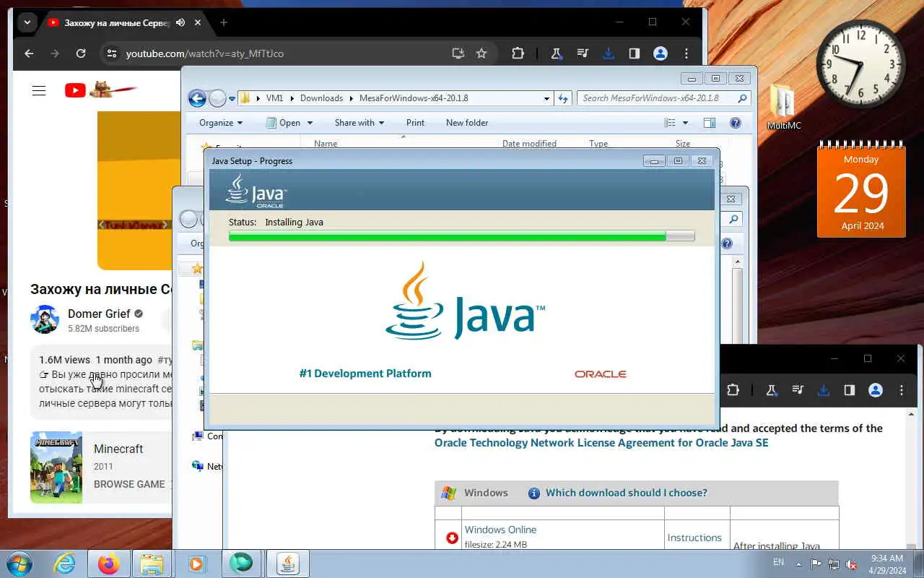Open the YouTube hamburger guide menu
924x578 pixels.
click(x=39, y=90)
